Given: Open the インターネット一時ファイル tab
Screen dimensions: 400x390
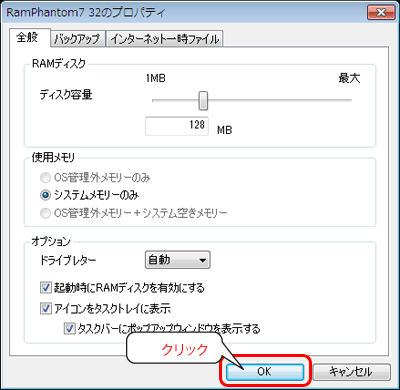Looking at the screenshot, I should (x=165, y=39).
